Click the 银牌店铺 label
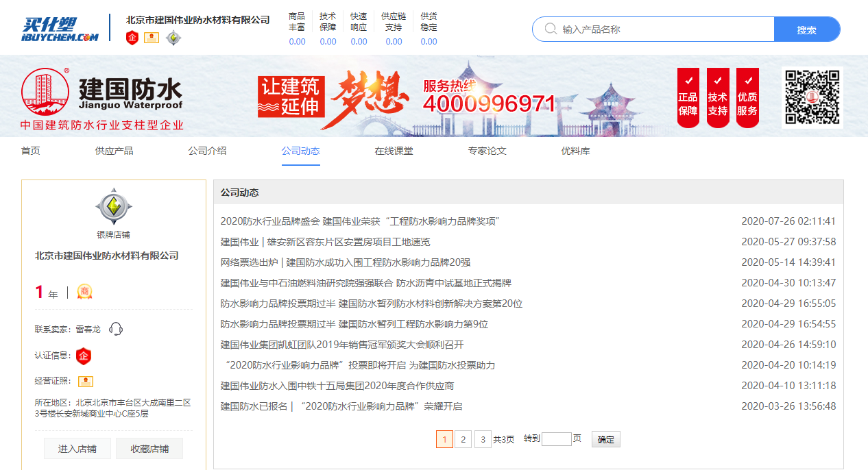Screen dimensions: 868x470 tap(114, 234)
